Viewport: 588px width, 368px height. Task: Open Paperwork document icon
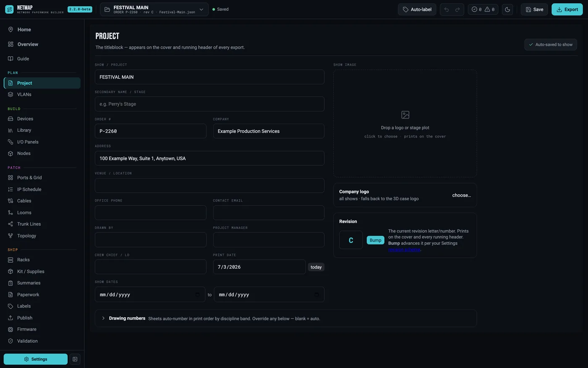tap(10, 295)
